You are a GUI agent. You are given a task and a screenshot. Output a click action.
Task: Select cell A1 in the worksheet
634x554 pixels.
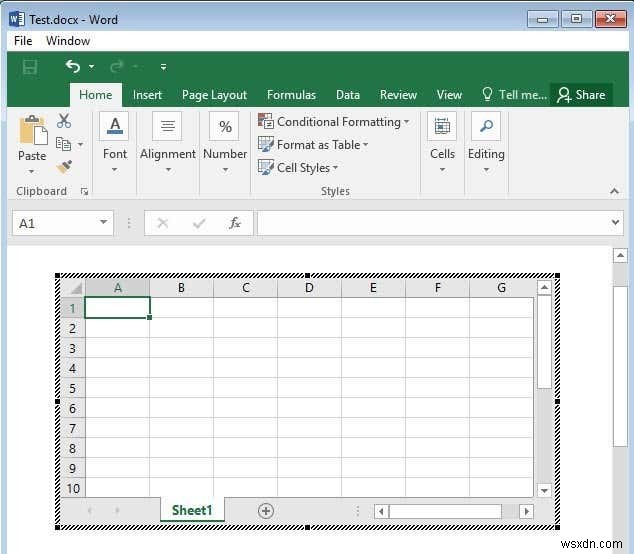point(117,308)
